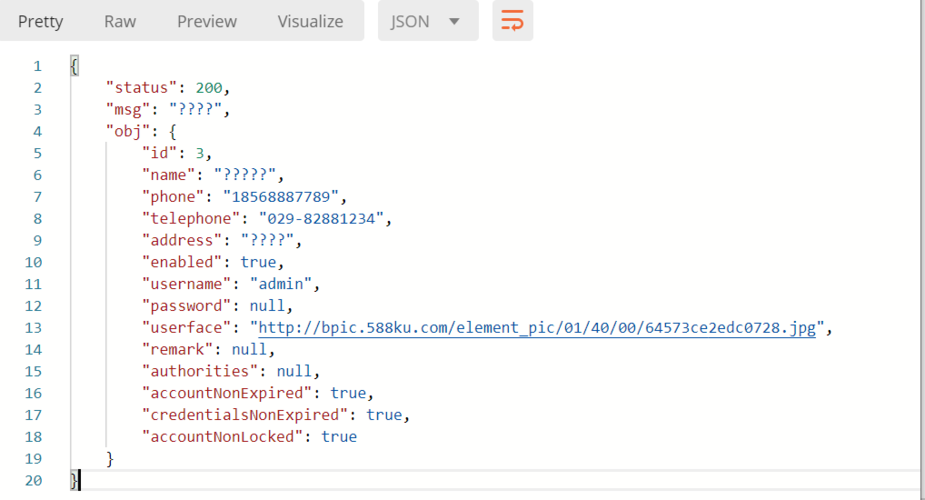This screenshot has height=500, width=925.
Task: Toggle the line wrap icon
Action: click(x=512, y=21)
